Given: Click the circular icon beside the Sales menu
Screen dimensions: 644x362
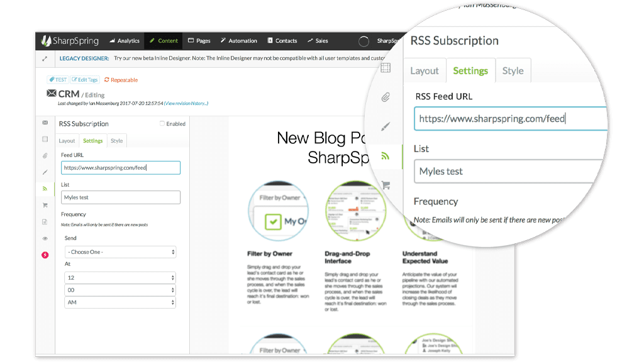Looking at the screenshot, I should point(364,41).
